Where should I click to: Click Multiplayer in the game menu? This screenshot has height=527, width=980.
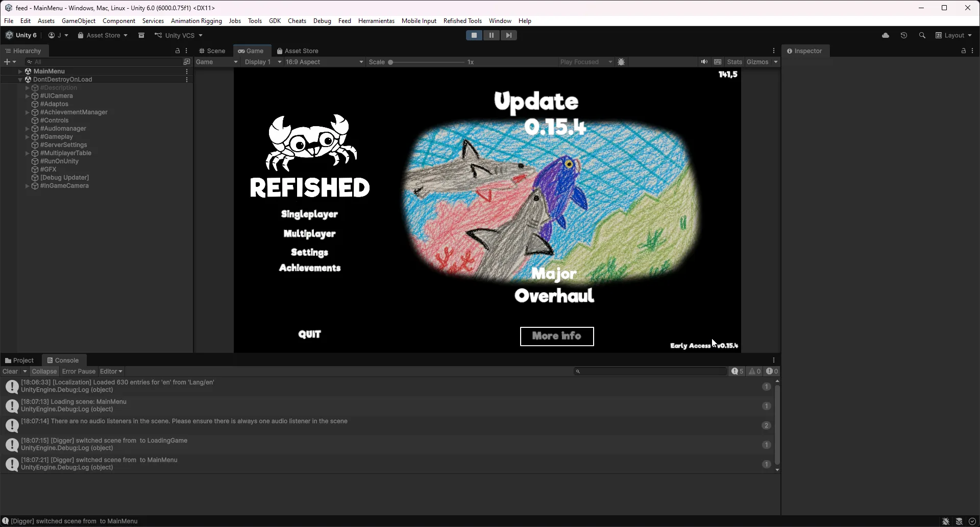click(x=309, y=234)
